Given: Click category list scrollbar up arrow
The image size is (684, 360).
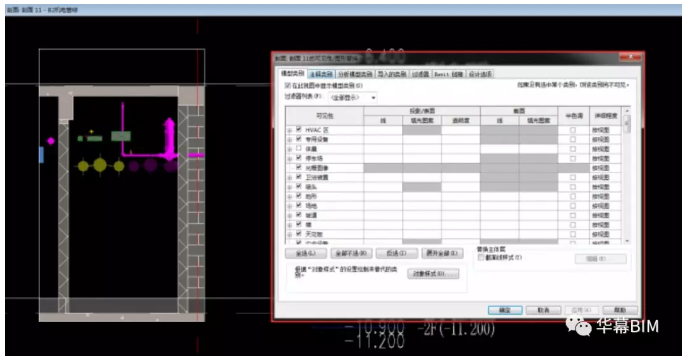Looking at the screenshot, I should pyautogui.click(x=627, y=111).
